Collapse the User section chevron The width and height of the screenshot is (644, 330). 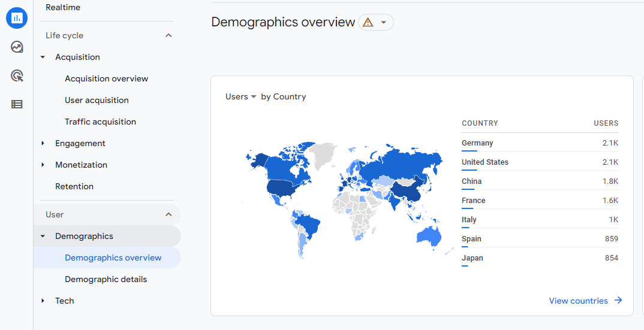click(168, 214)
